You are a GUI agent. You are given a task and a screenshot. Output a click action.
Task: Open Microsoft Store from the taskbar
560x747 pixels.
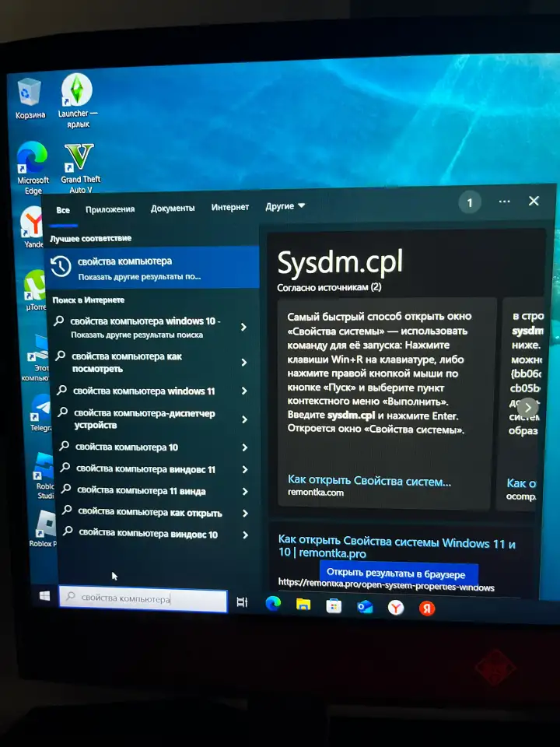point(334,606)
